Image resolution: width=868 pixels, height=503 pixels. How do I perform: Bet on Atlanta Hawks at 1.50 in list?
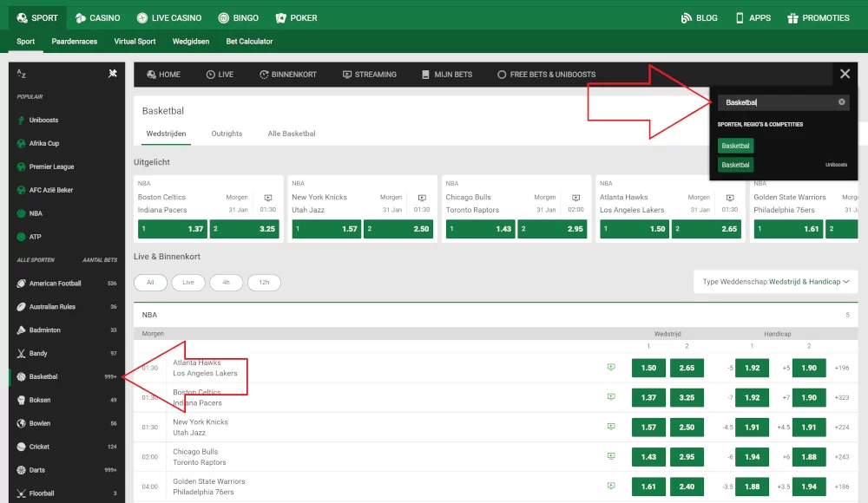(x=648, y=368)
